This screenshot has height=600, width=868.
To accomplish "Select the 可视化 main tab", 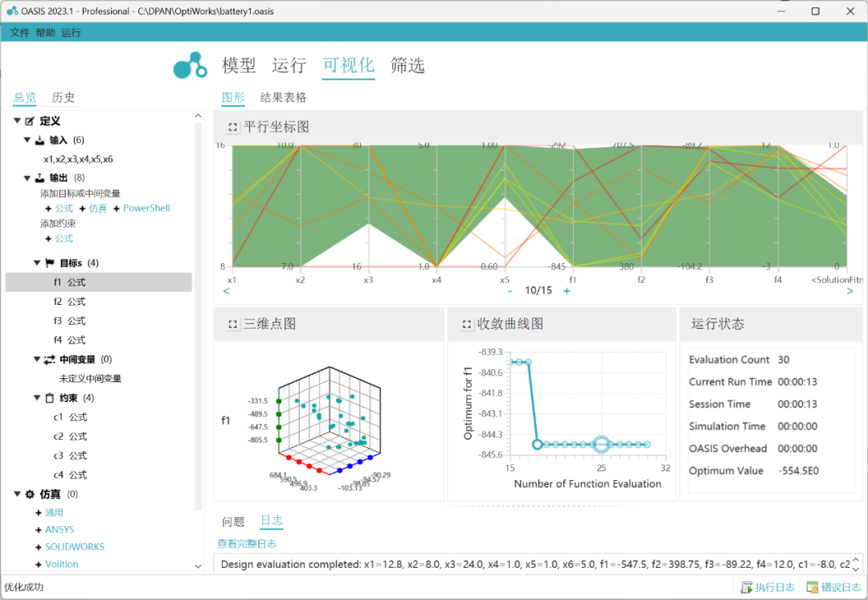I will (349, 65).
